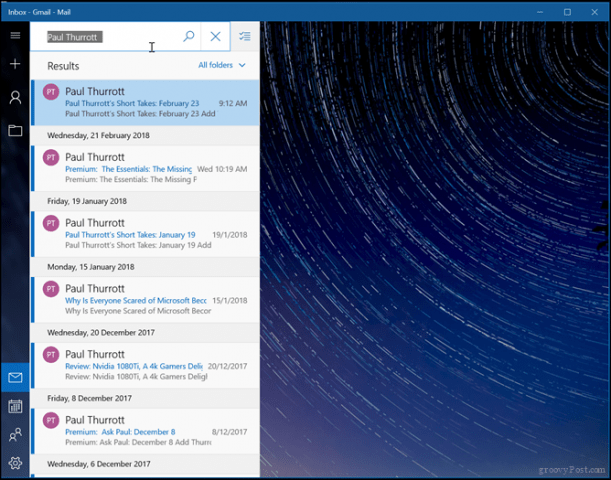The height and width of the screenshot is (480, 611).
Task: Select the PT avatar on 8/12/2017 email
Action: tap(51, 421)
